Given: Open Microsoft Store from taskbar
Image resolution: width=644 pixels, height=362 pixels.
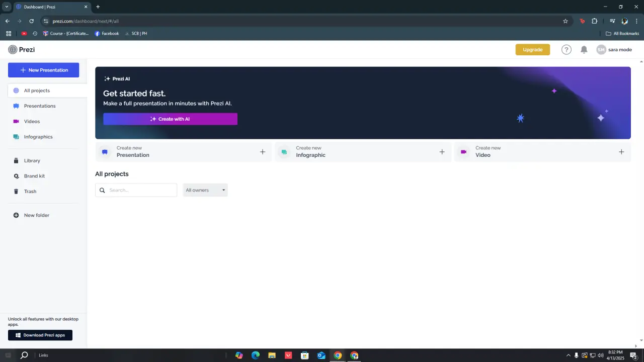Looking at the screenshot, I should (305, 355).
